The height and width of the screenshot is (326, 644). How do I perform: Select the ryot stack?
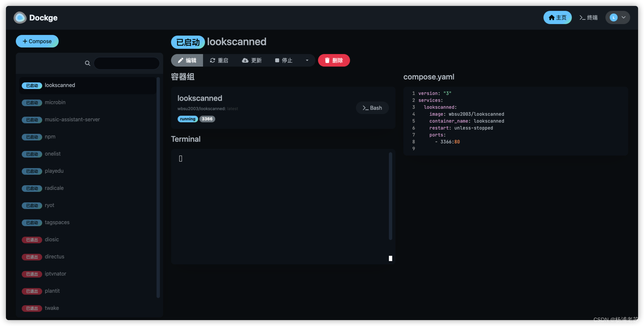87,205
